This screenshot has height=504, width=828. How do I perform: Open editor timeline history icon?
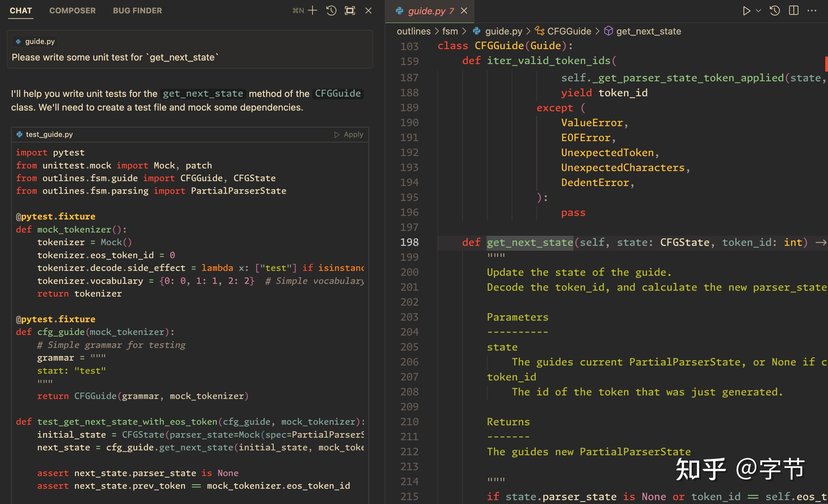775,11
